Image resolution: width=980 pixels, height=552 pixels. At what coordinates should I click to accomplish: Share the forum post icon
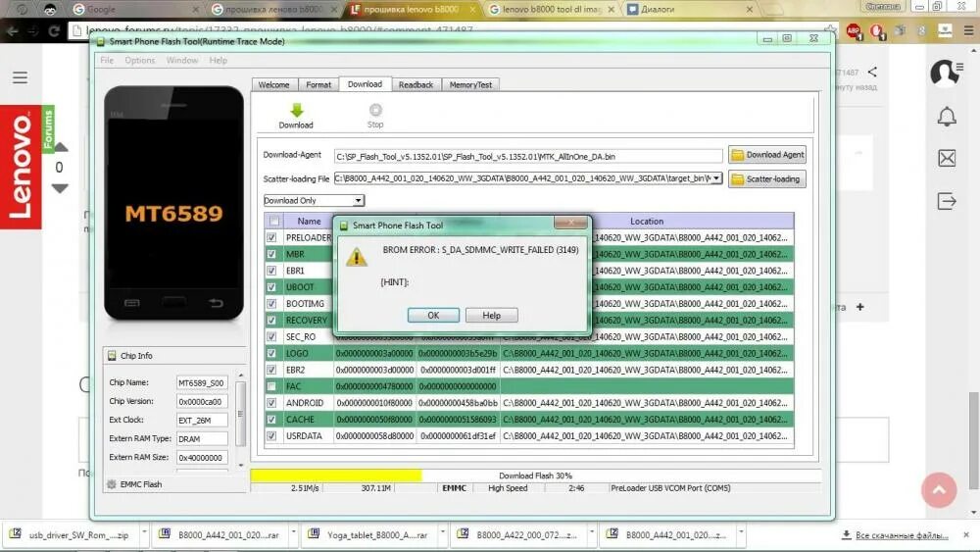coord(872,72)
